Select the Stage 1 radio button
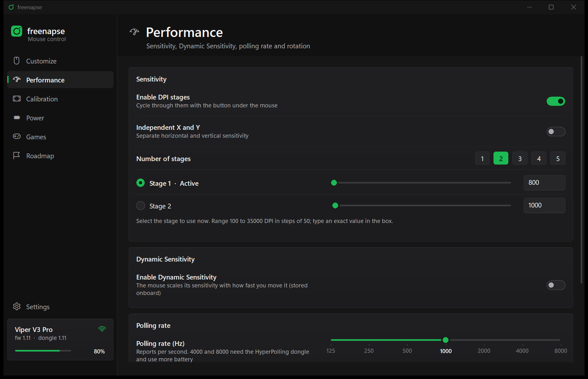 pyautogui.click(x=140, y=183)
